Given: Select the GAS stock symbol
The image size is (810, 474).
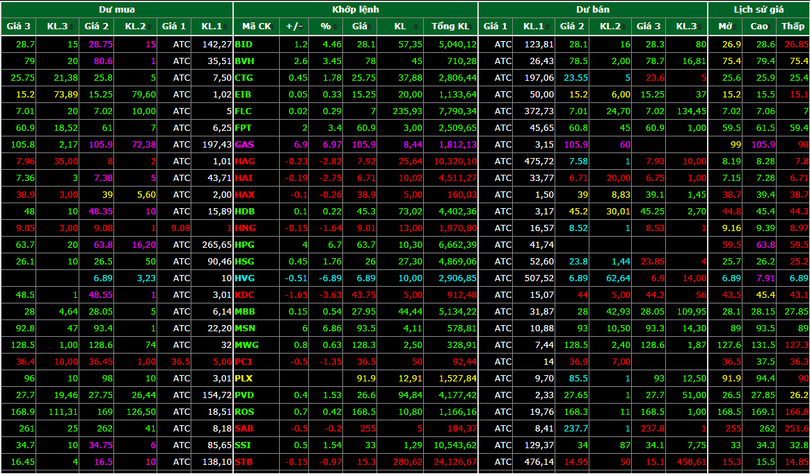Looking at the screenshot, I should 244,144.
